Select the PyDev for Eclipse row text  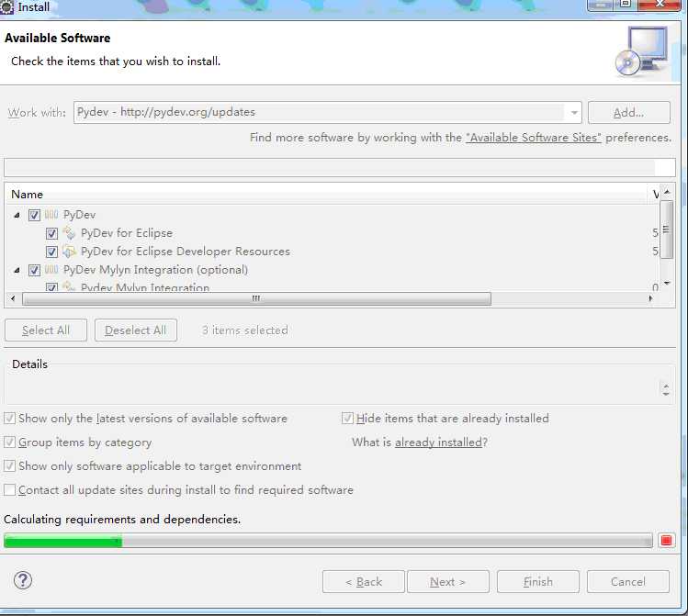127,233
